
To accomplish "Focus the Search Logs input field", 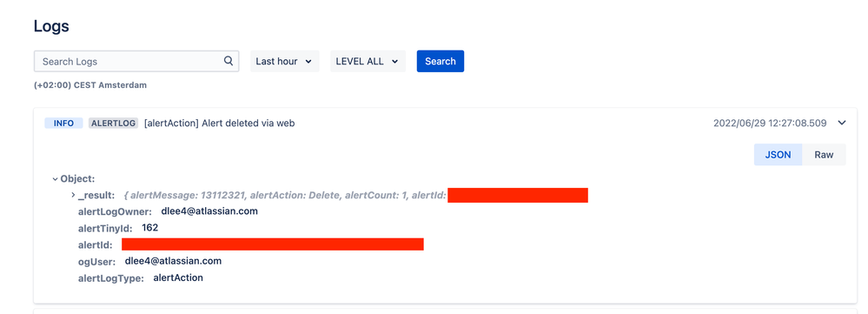I will 136,62.
